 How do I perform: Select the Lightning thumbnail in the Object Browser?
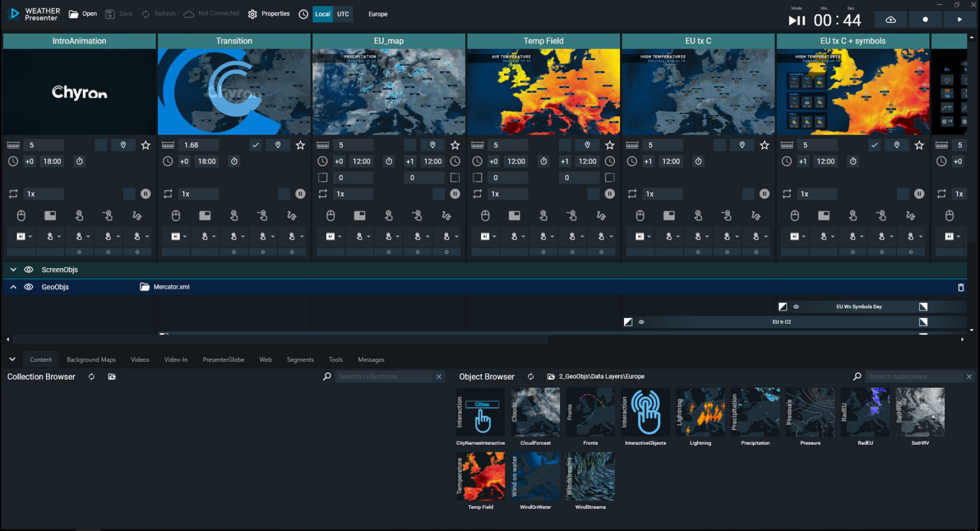[700, 412]
